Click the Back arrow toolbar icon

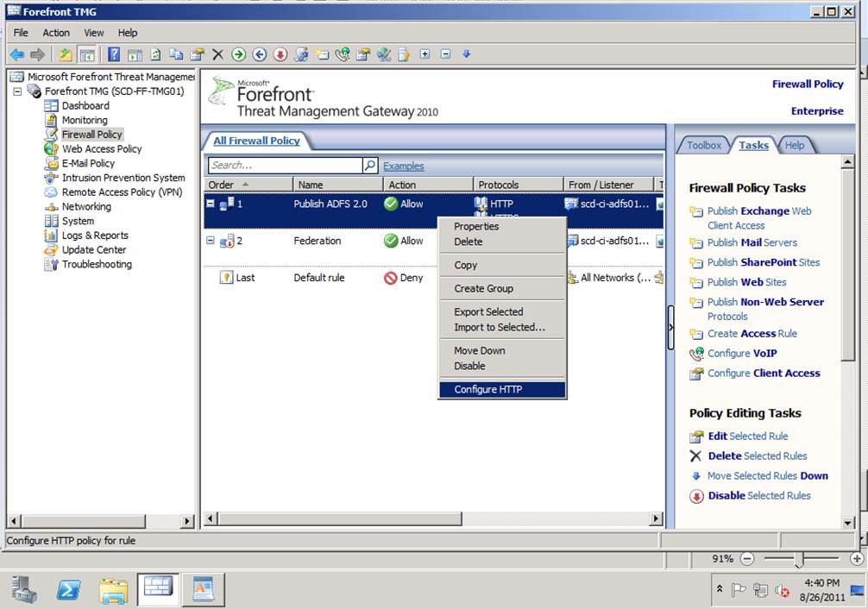(17, 54)
